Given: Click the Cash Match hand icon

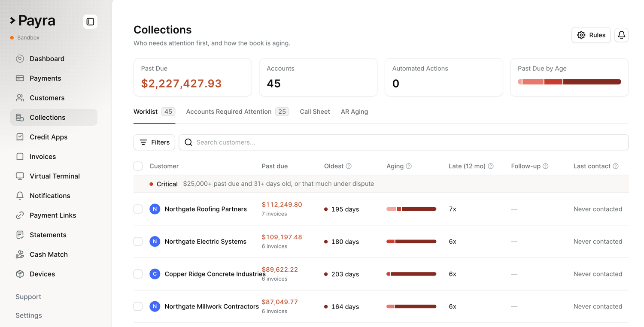Looking at the screenshot, I should [x=20, y=254].
